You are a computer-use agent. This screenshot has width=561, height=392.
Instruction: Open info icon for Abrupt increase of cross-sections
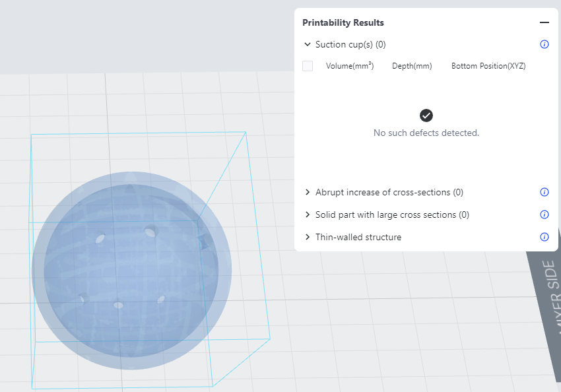[x=544, y=193]
